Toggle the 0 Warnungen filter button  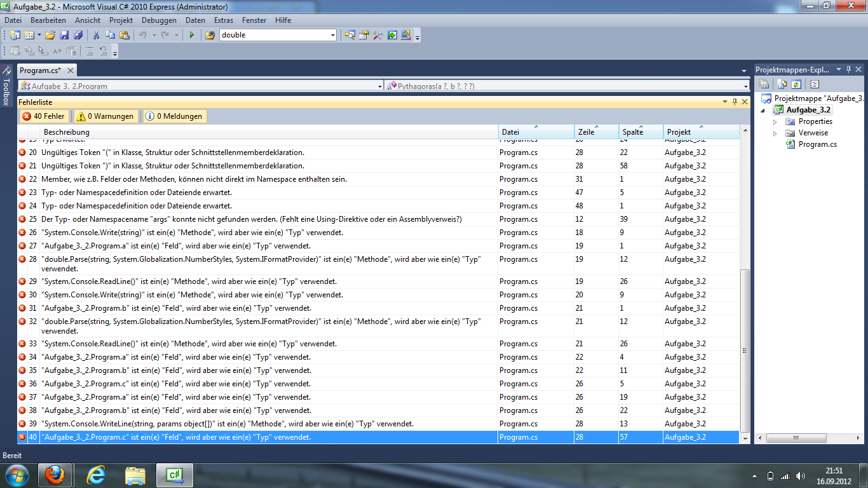105,116
